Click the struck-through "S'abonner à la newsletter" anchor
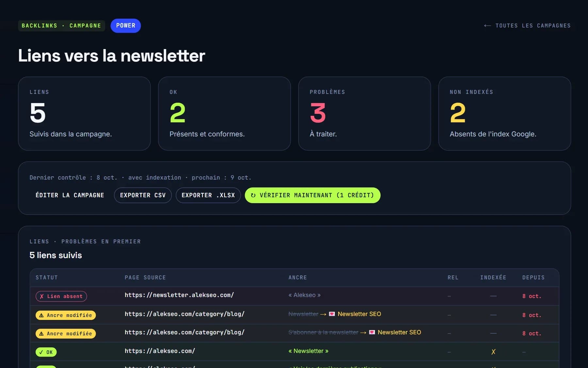 (x=323, y=332)
